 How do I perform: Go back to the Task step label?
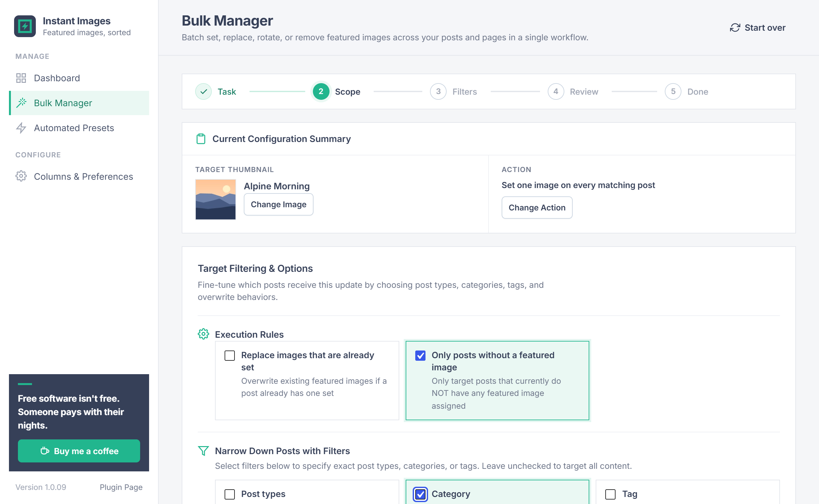(227, 92)
